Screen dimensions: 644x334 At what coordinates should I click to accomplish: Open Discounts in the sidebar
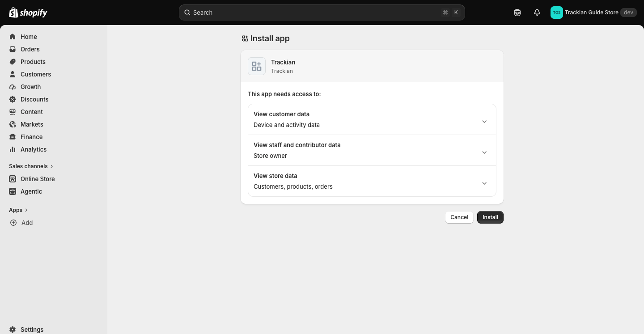tap(54, 99)
